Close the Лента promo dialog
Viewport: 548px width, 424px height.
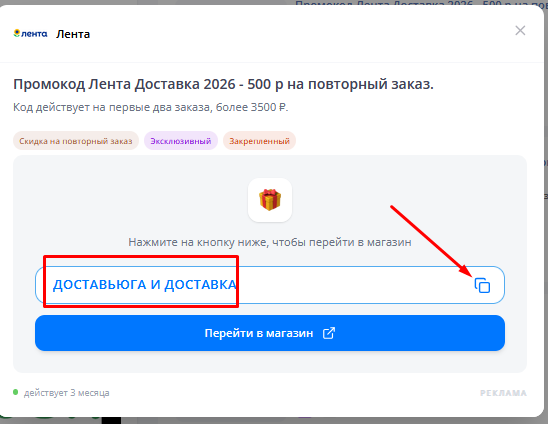[x=520, y=30]
